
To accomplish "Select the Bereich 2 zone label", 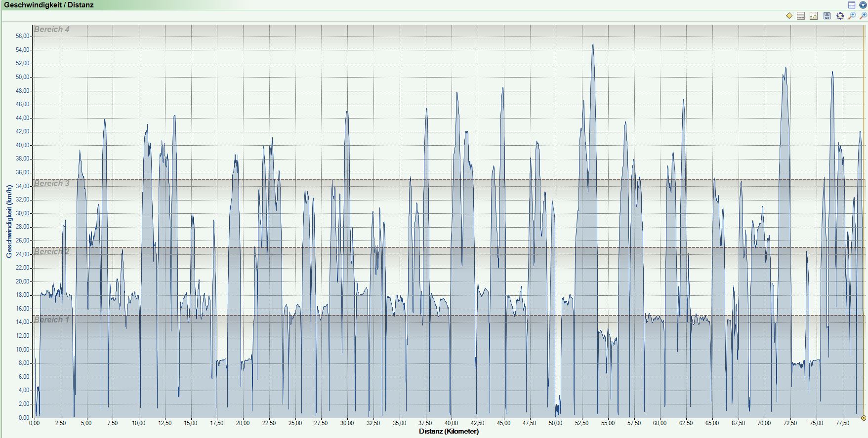I will click(52, 252).
